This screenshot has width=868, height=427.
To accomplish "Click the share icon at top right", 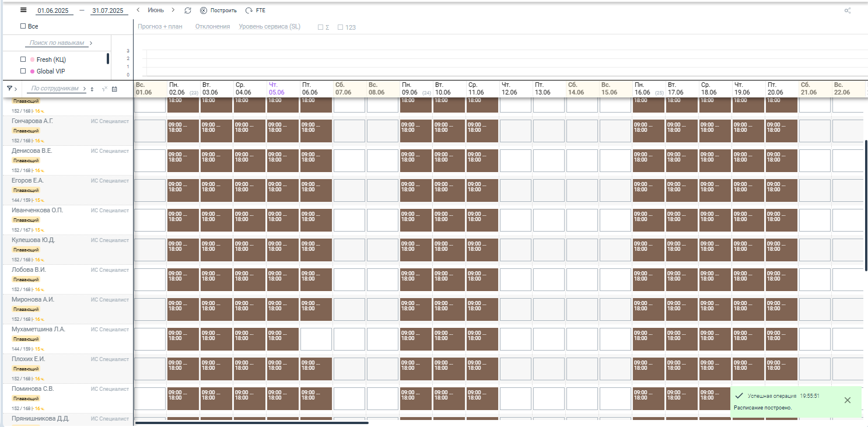I will 848,10.
